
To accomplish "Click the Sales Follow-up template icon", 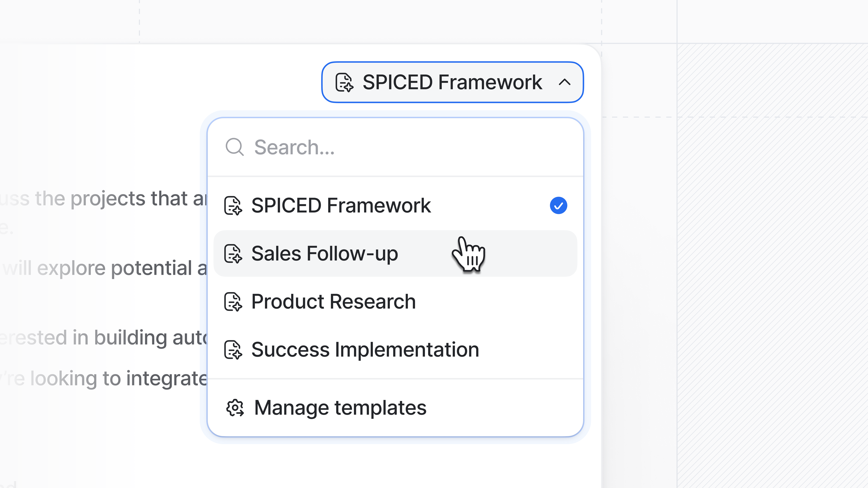I will 233,253.
